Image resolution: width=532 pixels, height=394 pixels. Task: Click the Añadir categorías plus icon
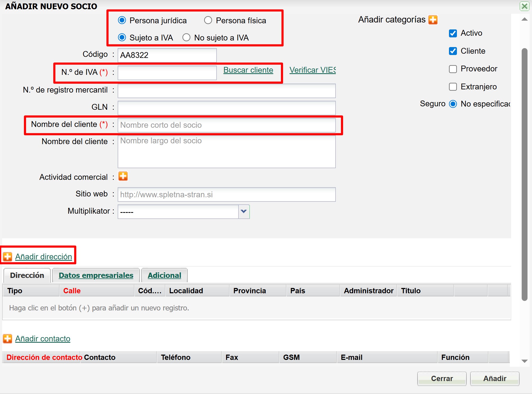[x=433, y=20]
